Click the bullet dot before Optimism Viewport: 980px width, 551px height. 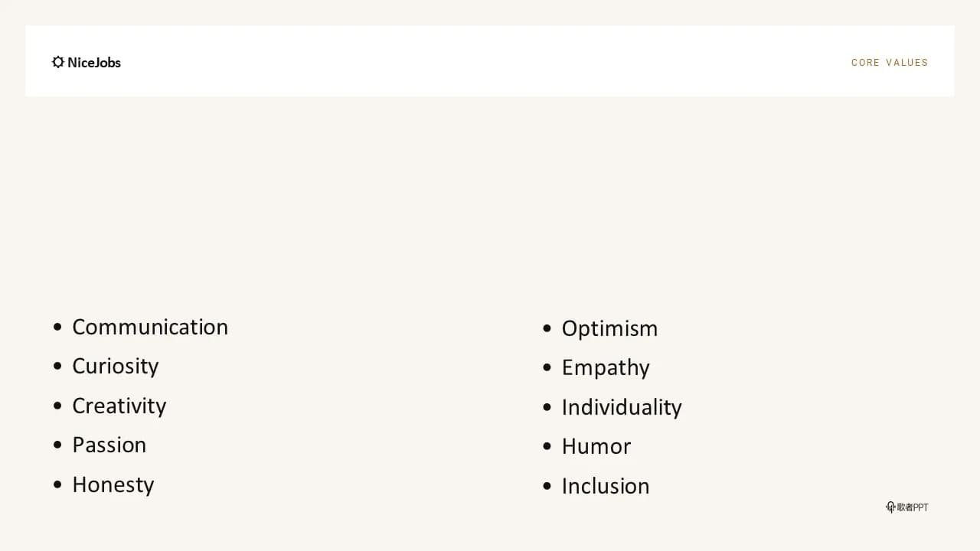pyautogui.click(x=547, y=328)
